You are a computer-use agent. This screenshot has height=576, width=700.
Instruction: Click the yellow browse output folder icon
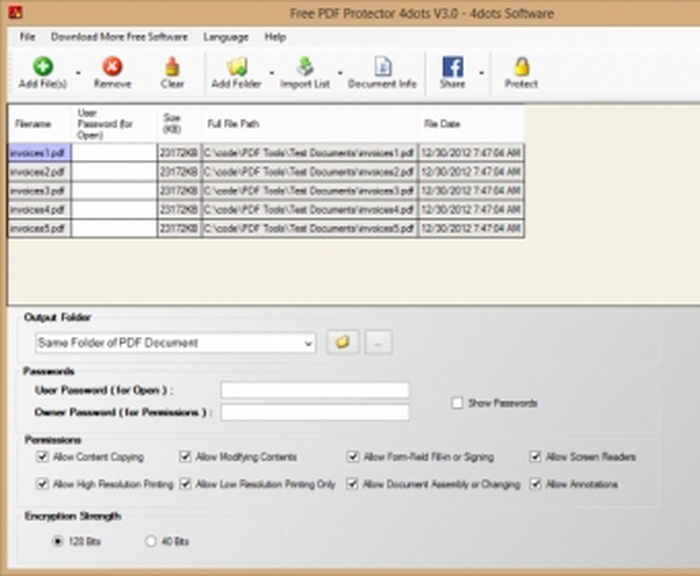[x=342, y=342]
